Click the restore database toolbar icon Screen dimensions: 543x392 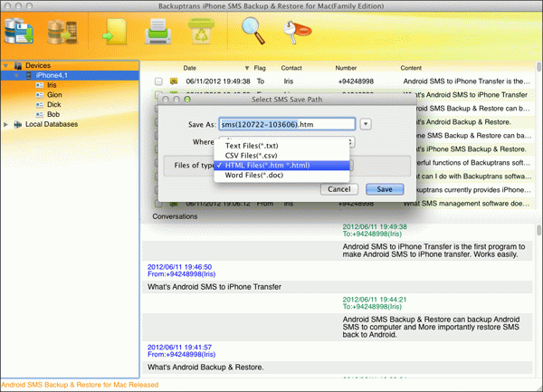62,34
